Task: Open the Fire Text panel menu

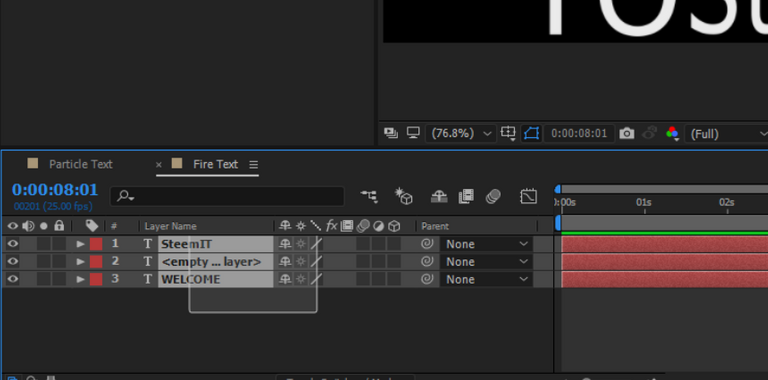Action: tap(253, 165)
